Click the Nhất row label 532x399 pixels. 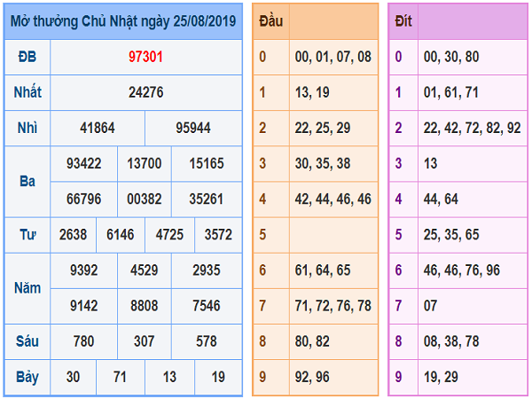pos(27,92)
